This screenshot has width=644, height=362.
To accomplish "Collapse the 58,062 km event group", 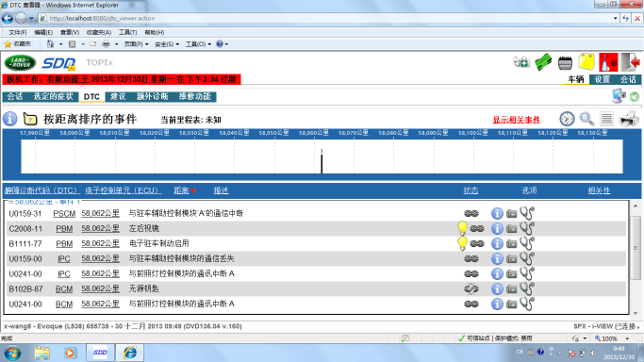I will [x=11, y=202].
